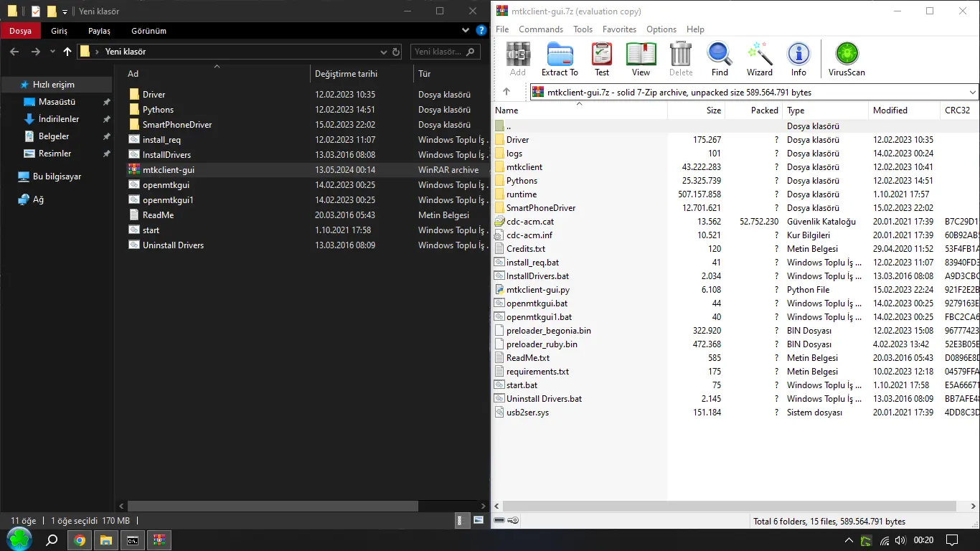This screenshot has width=980, height=551.
Task: Open Chrome from the taskbar
Action: point(80,540)
